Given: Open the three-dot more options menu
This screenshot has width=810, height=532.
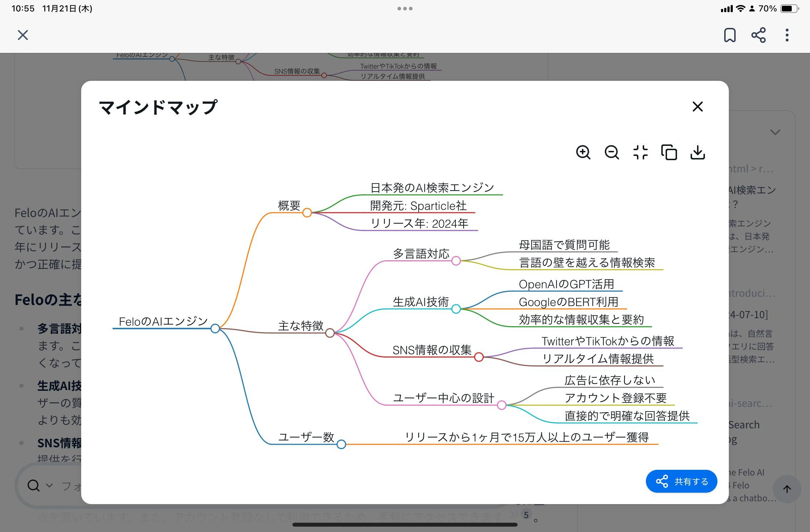Looking at the screenshot, I should coord(787,35).
